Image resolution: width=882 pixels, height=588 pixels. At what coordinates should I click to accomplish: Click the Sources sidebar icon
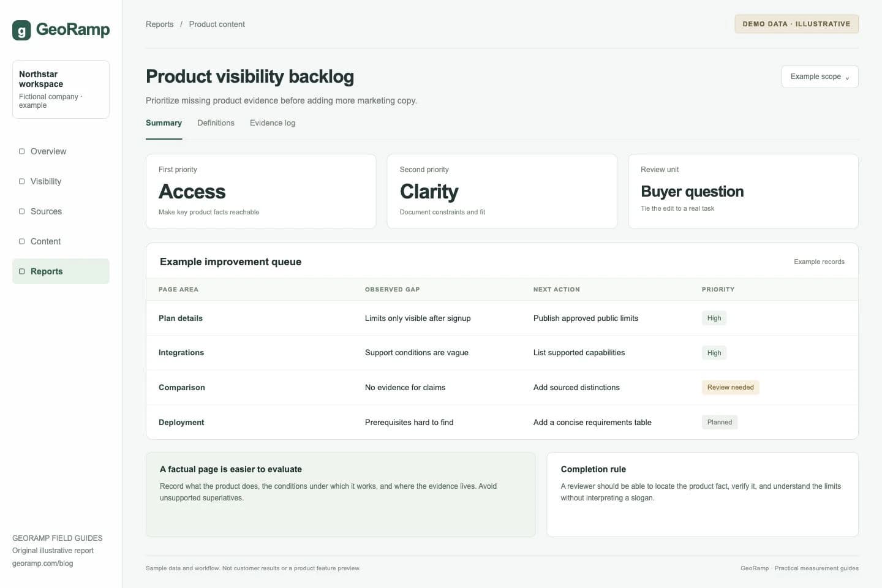(22, 211)
